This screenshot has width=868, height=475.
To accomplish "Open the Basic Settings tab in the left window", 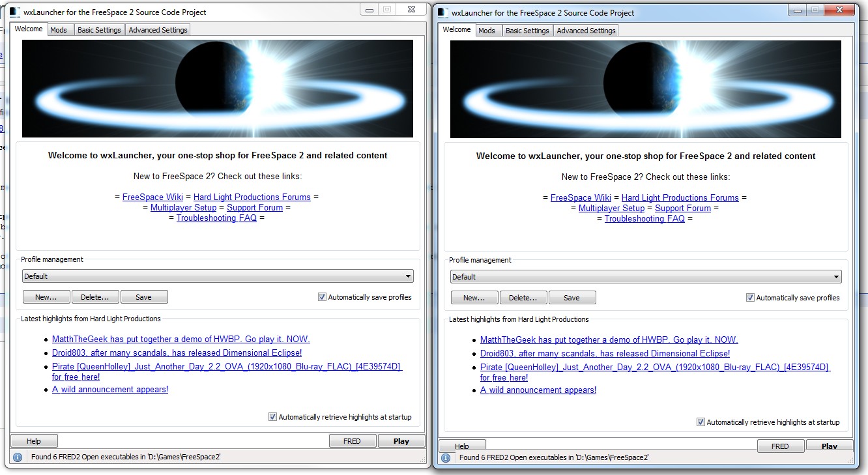I will [x=99, y=30].
